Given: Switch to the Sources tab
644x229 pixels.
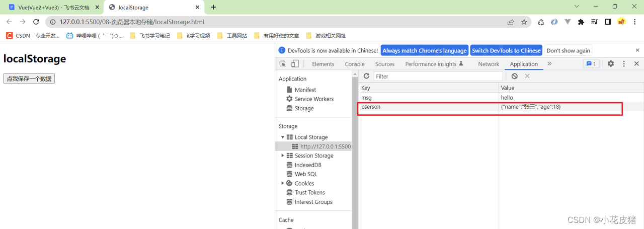Looking at the screenshot, I should [385, 64].
